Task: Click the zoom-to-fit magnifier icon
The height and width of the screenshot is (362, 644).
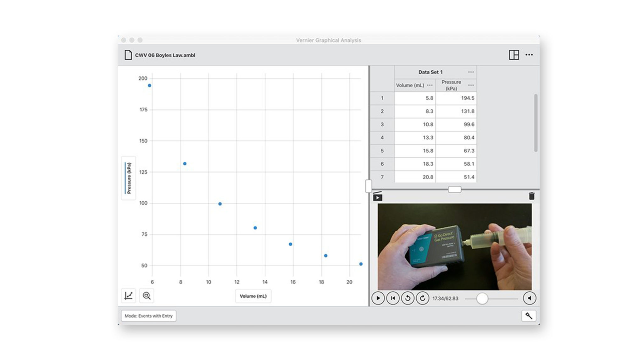Action: tap(147, 296)
